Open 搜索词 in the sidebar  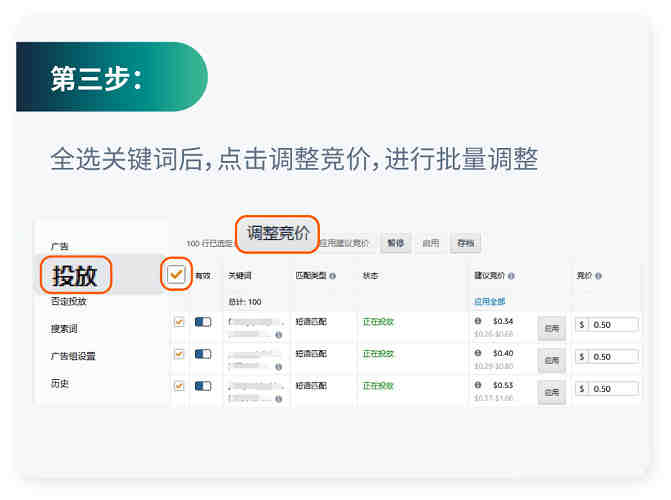64,328
